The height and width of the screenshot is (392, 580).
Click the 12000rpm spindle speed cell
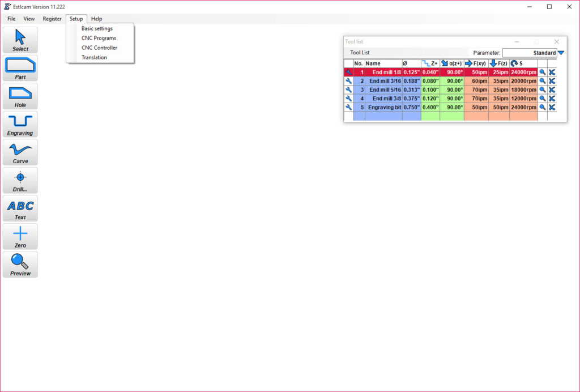[x=524, y=99]
